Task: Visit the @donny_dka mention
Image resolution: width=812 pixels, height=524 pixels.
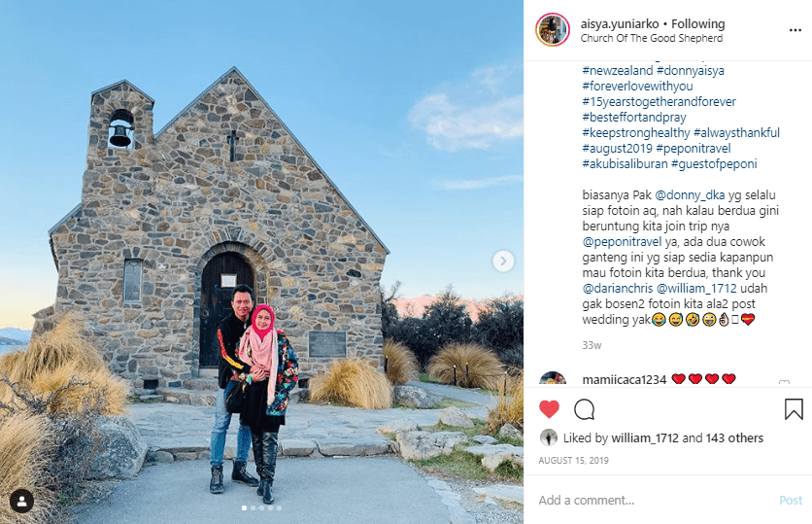Action: (x=690, y=194)
